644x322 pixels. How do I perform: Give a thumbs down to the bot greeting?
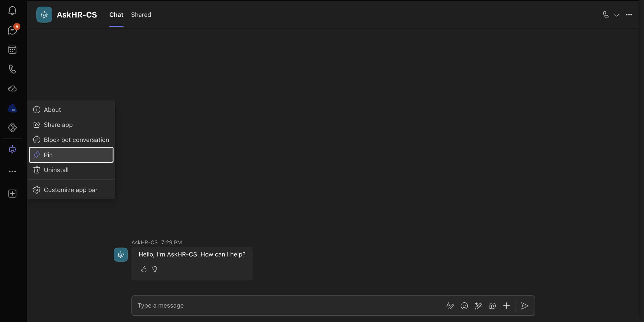[154, 269]
